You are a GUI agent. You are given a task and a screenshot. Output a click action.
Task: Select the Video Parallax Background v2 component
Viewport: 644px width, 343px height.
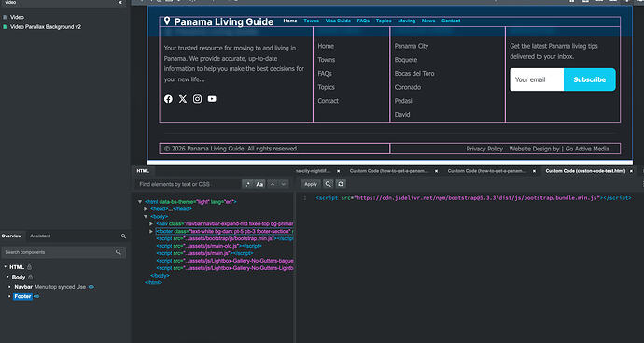pos(45,27)
